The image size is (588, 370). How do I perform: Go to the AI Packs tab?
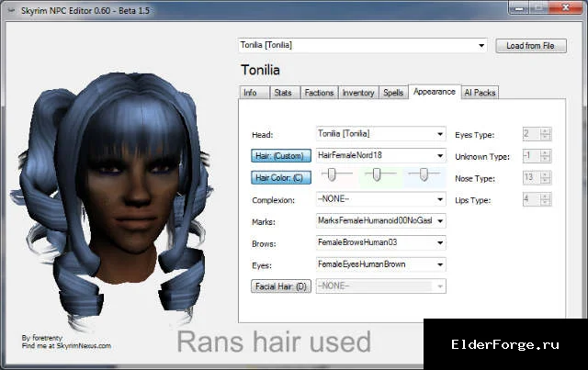(x=480, y=93)
